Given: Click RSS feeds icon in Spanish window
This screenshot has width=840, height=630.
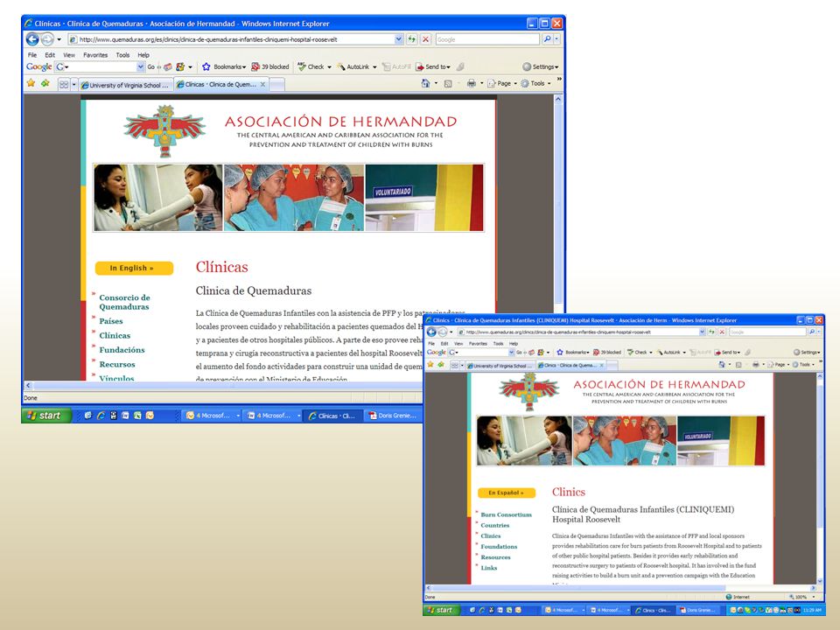Looking at the screenshot, I should pos(448,83).
